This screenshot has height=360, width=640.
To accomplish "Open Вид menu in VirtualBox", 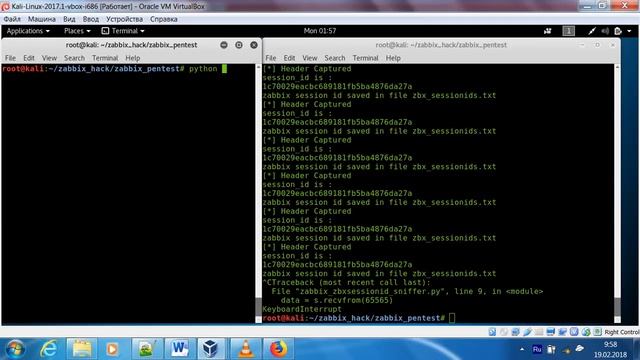I will [69, 19].
